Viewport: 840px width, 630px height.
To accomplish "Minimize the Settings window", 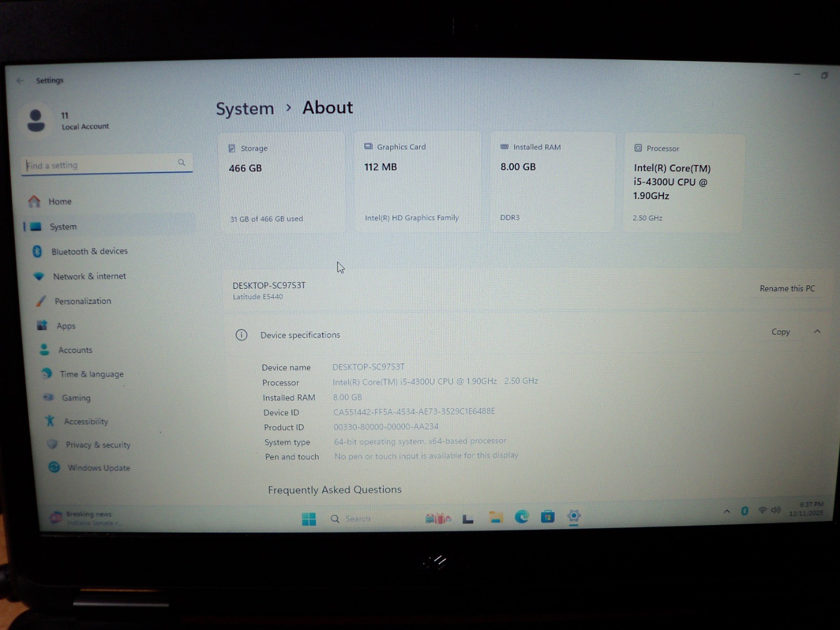I will [x=797, y=75].
